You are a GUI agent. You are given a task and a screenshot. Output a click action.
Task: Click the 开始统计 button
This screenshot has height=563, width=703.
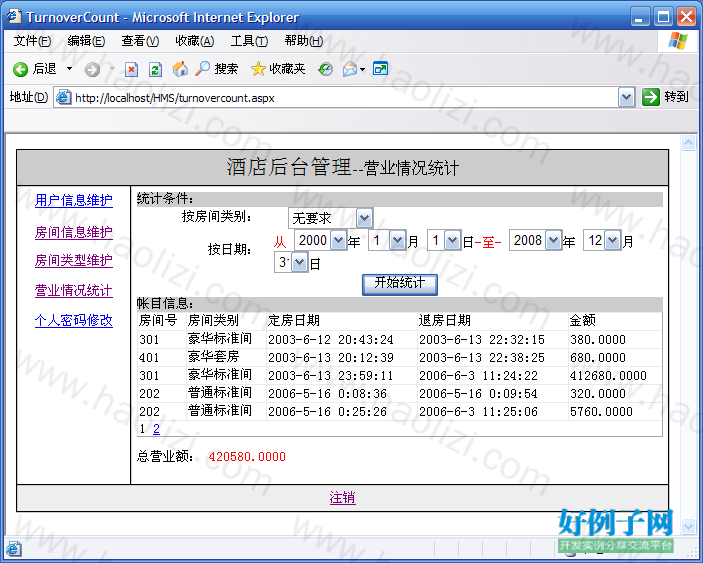[x=399, y=284]
